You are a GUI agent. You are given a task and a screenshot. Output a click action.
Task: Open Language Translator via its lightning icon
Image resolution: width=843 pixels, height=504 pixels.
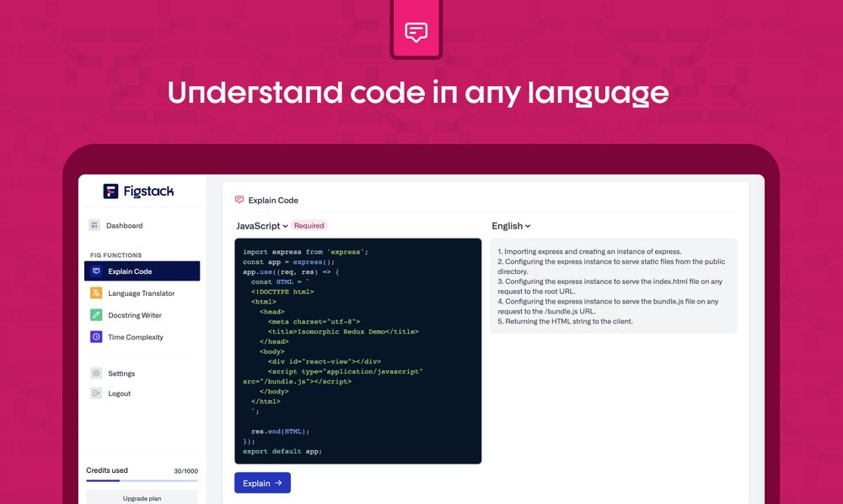tap(95, 293)
